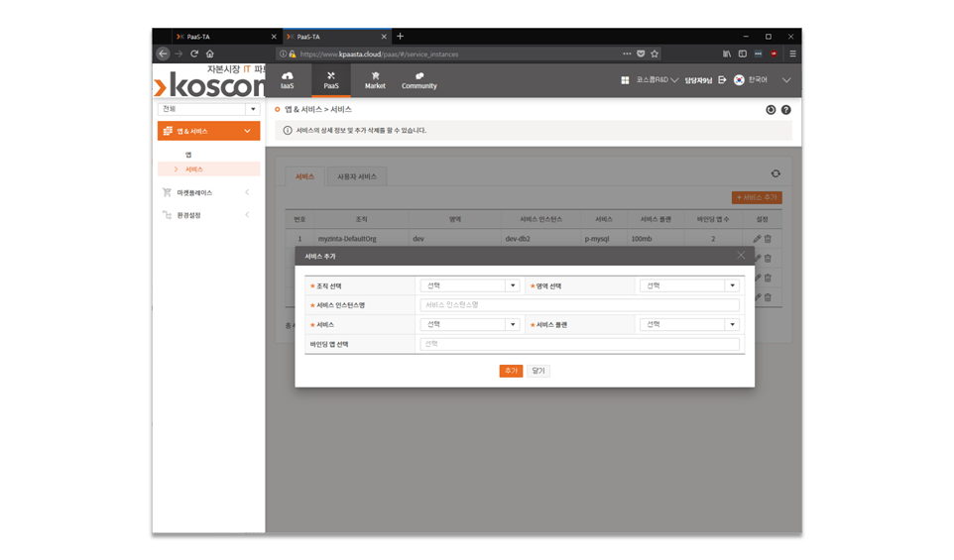Image resolution: width=954 pixels, height=560 pixels.
Task: Open the 전체 dropdown in the sidebar
Action: tap(208, 109)
